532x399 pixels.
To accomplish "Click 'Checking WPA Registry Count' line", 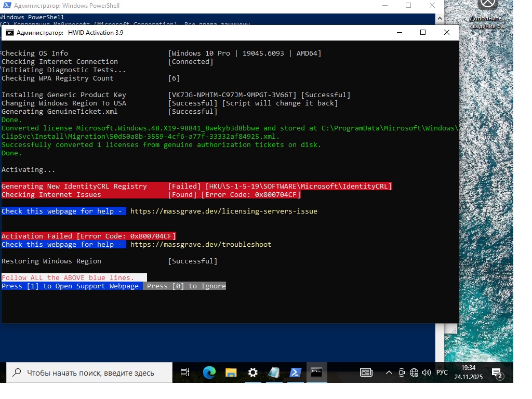I will (90, 78).
